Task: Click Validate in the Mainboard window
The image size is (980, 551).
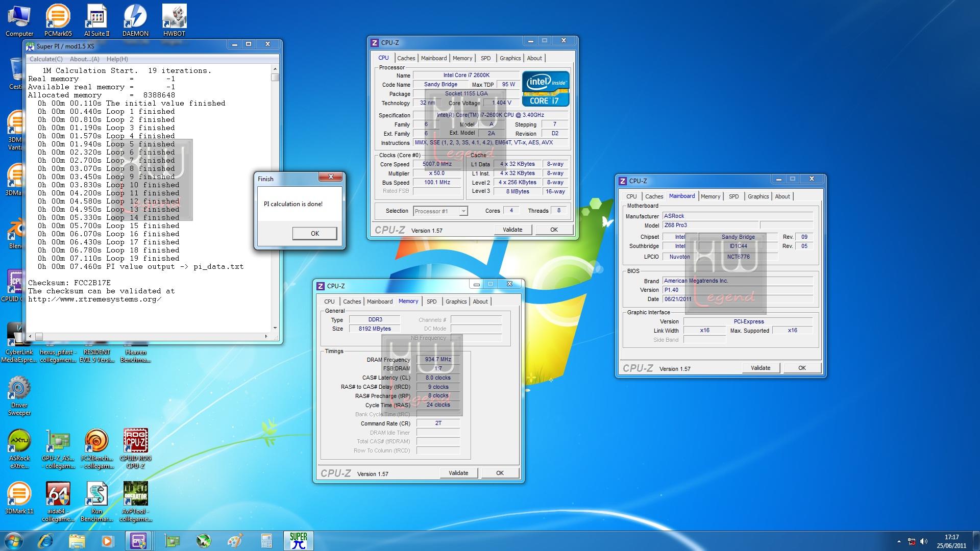Action: point(761,368)
